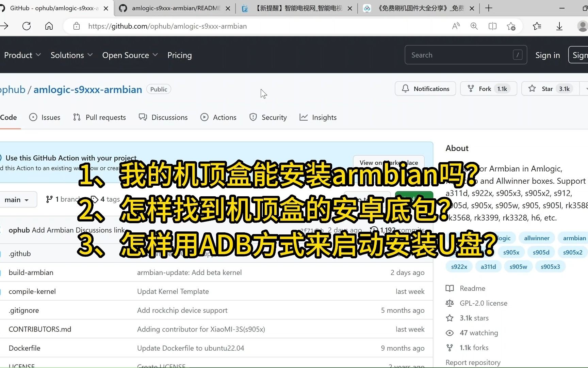Close the 免费刷机固件大全分享 tab

[x=472, y=9]
